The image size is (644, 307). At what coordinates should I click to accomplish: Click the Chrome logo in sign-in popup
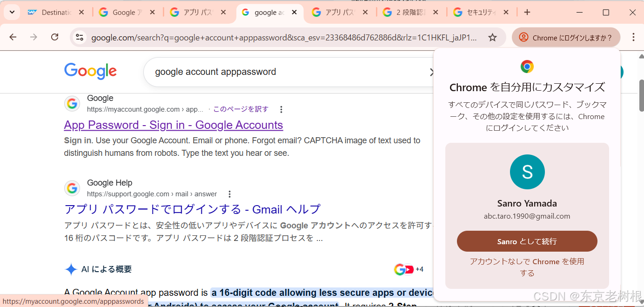coord(527,67)
